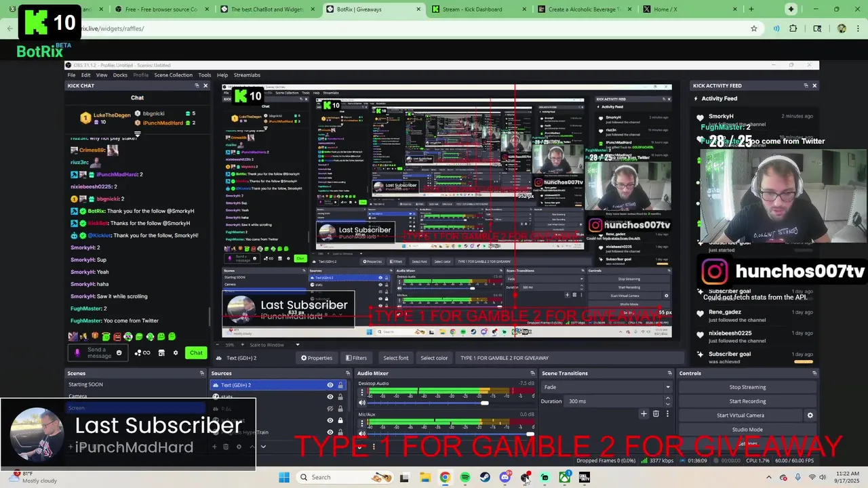Viewport: 868px width, 488px height.
Task: Adjust the Mic/Aux volume slider
Action: click(x=529, y=434)
